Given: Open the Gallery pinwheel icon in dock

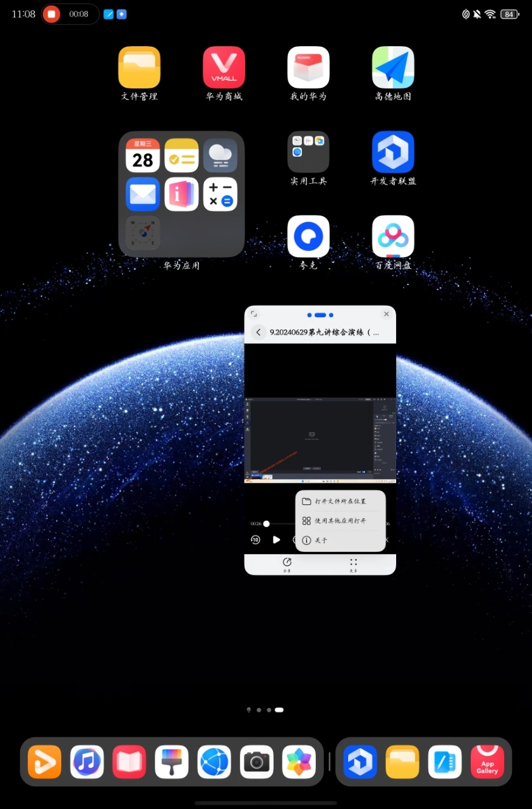Looking at the screenshot, I should (299, 762).
